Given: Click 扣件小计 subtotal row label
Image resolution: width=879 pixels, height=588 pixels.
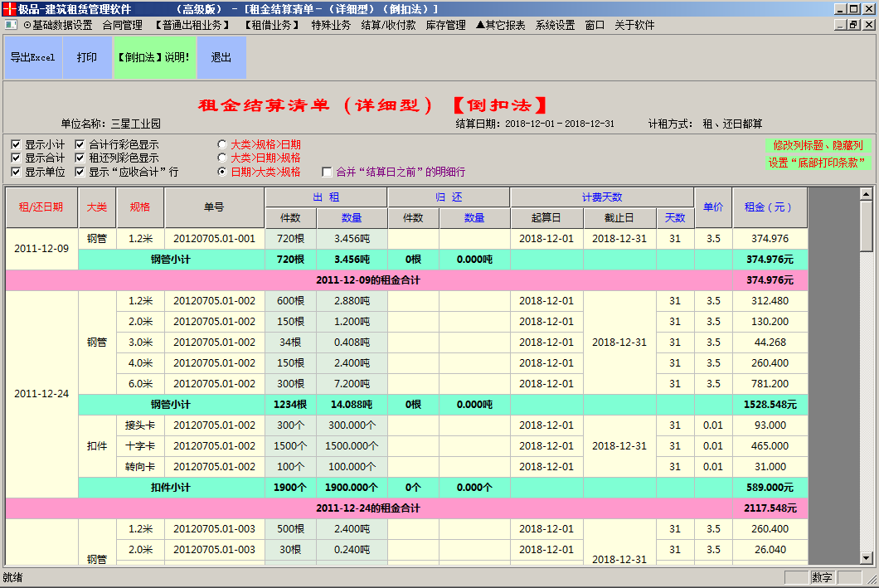Looking at the screenshot, I should point(171,488).
